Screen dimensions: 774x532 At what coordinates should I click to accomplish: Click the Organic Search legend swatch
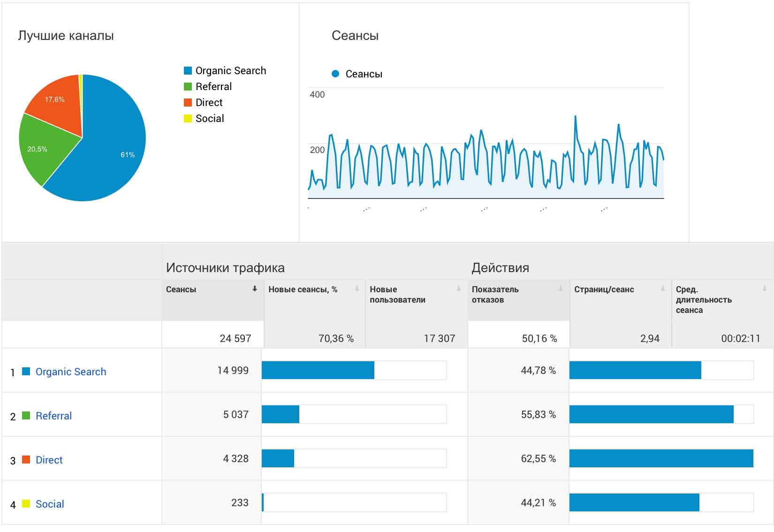[x=188, y=71]
